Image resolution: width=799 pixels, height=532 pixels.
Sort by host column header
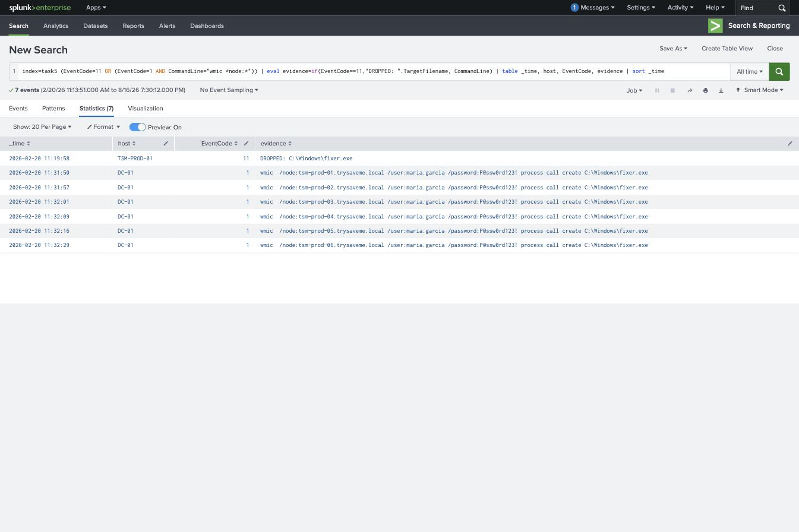pyautogui.click(x=127, y=144)
